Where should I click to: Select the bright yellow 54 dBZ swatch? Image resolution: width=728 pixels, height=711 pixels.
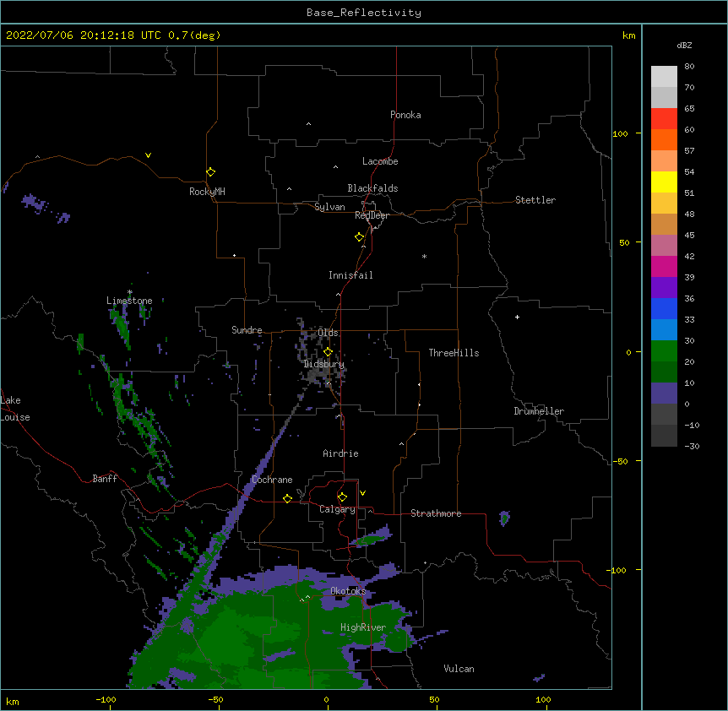point(664,182)
